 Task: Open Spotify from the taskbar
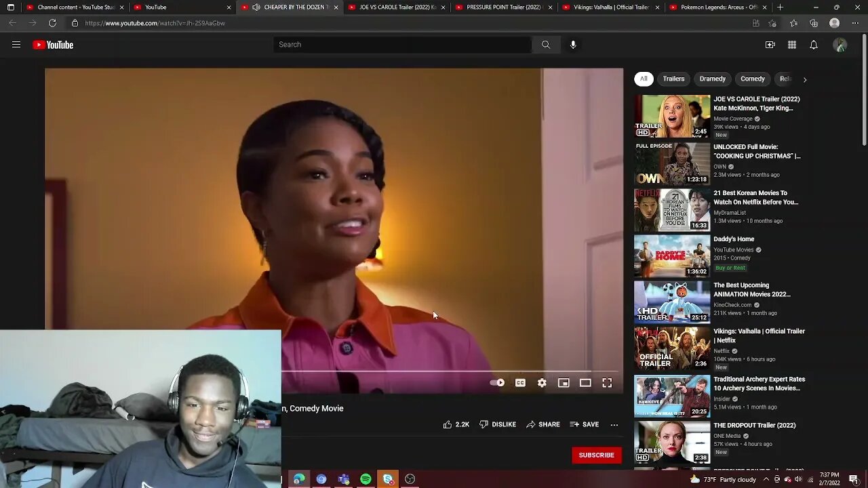tap(366, 479)
